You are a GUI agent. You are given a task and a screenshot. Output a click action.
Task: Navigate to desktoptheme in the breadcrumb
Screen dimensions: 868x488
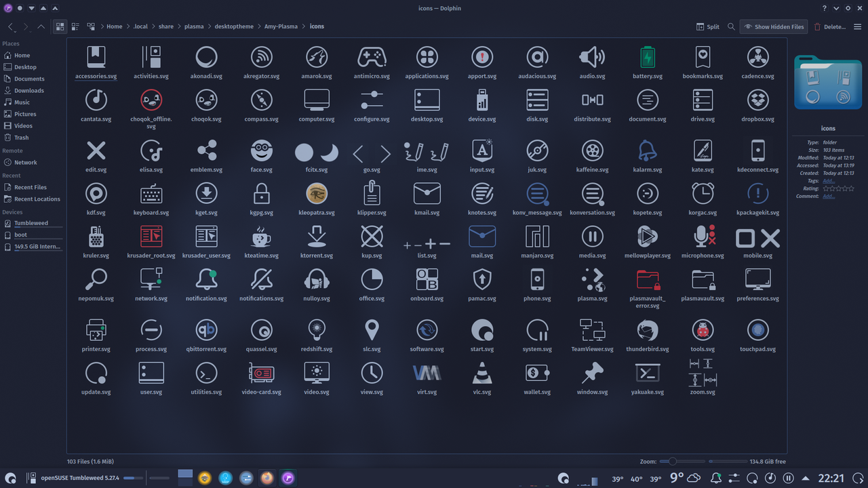(234, 26)
